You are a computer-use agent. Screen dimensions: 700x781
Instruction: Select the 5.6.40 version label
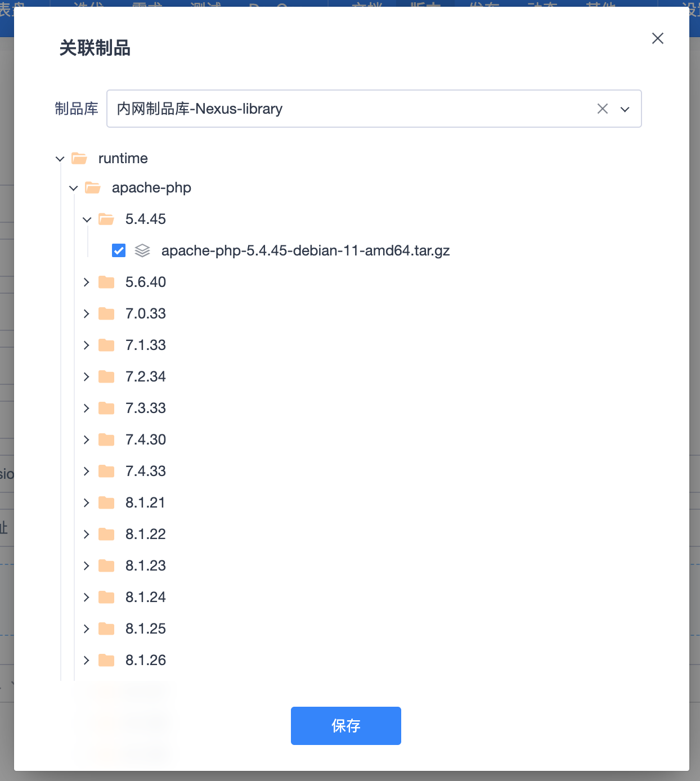click(146, 282)
